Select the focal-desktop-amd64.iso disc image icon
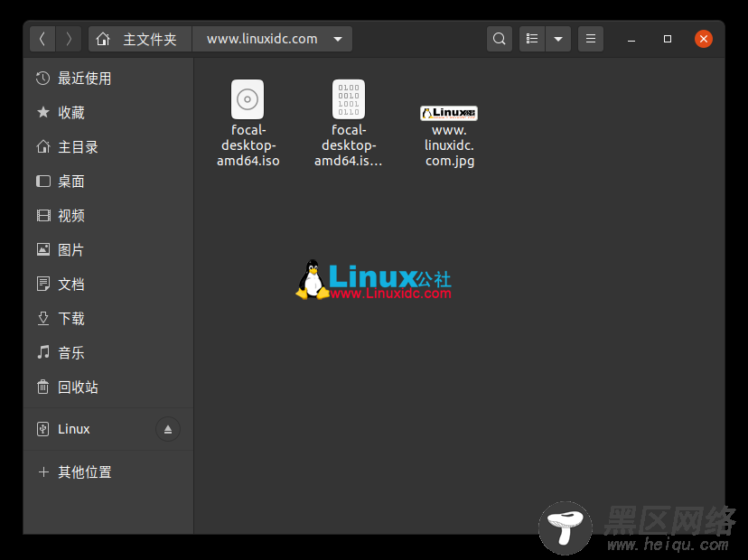 point(248,99)
